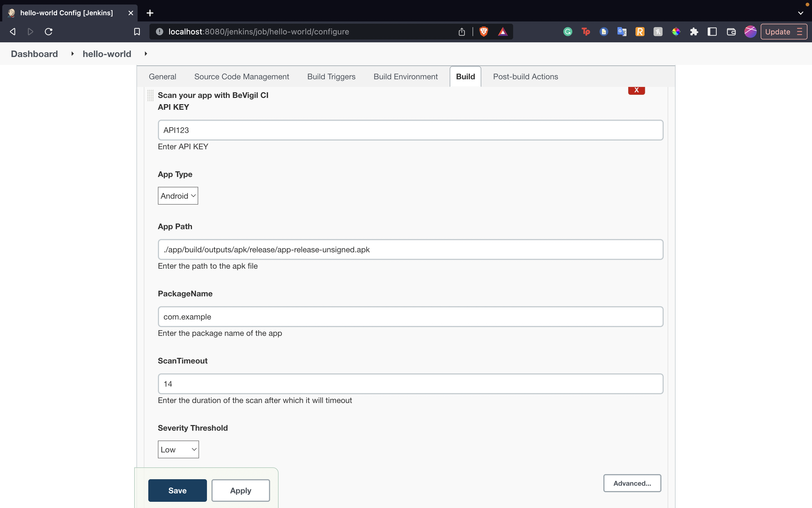Delete the BeVigil CI build step

click(x=636, y=90)
